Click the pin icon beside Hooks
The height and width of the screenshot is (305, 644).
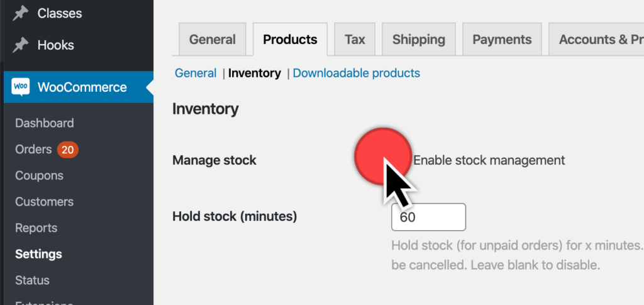pos(20,45)
